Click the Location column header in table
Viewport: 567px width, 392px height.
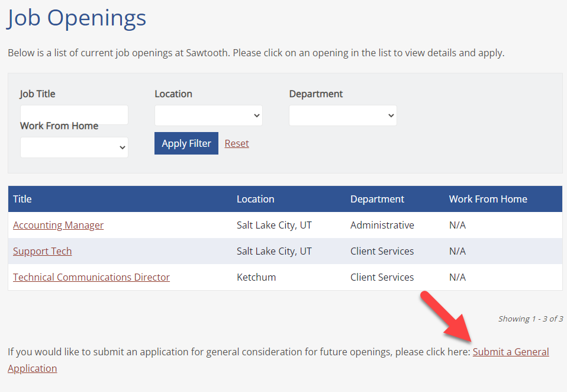pyautogui.click(x=255, y=199)
